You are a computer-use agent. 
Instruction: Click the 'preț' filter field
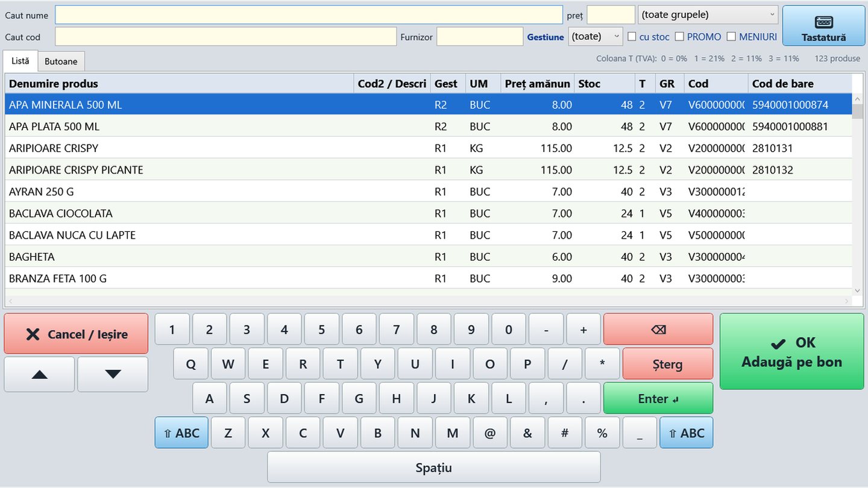point(611,14)
